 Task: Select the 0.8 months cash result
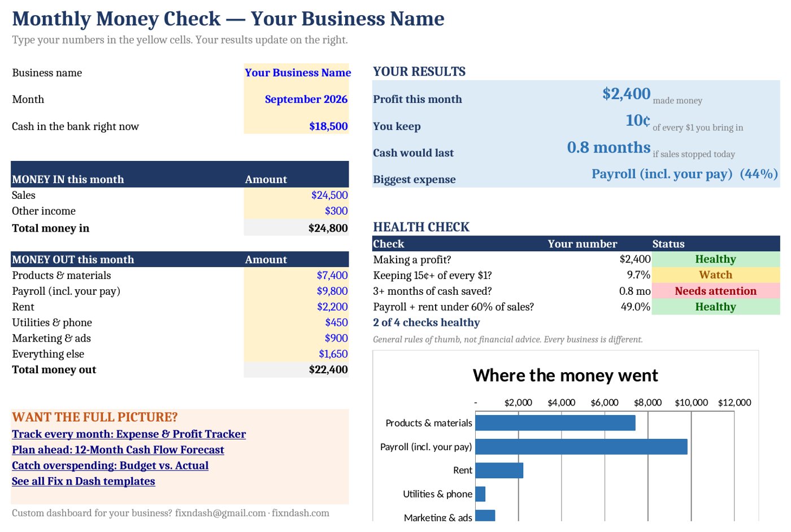click(609, 147)
